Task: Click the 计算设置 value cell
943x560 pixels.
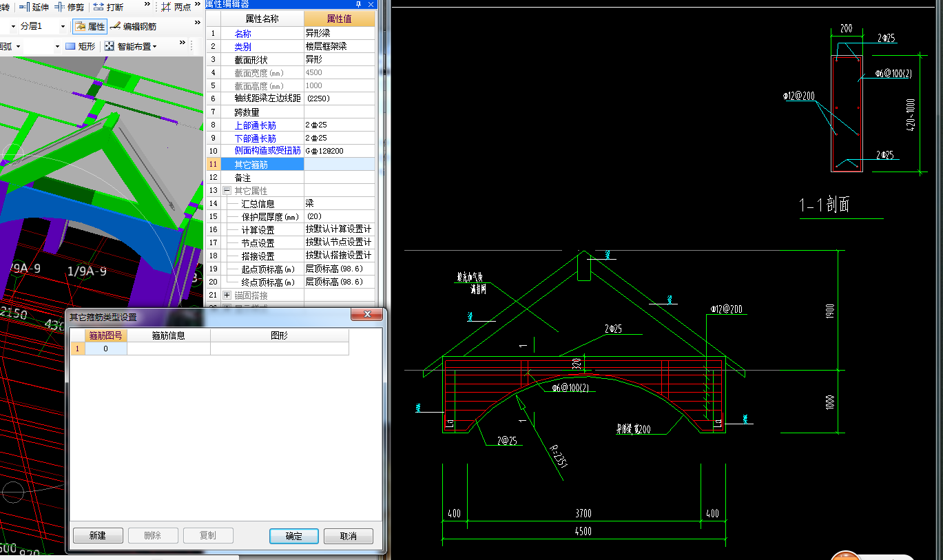Action: click(x=340, y=229)
